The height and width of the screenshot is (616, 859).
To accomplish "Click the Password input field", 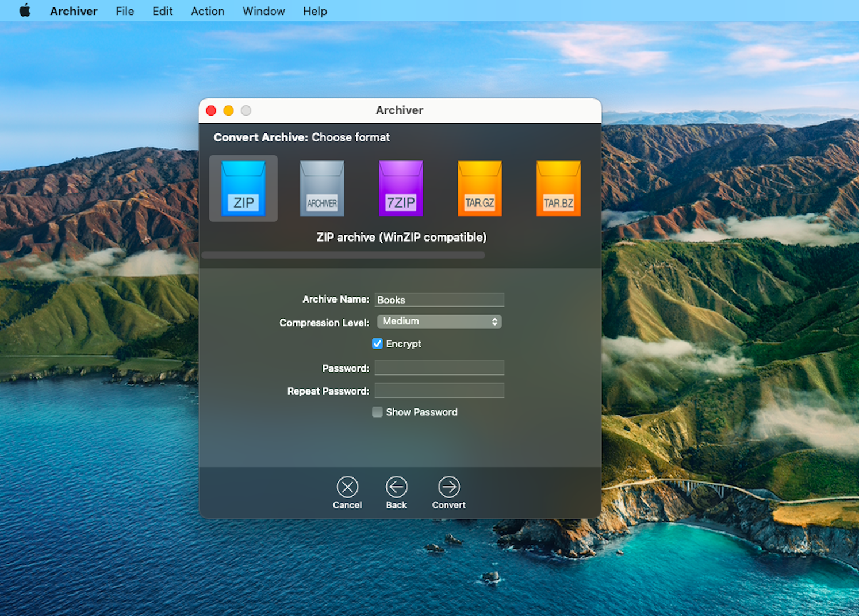I will pos(439,368).
